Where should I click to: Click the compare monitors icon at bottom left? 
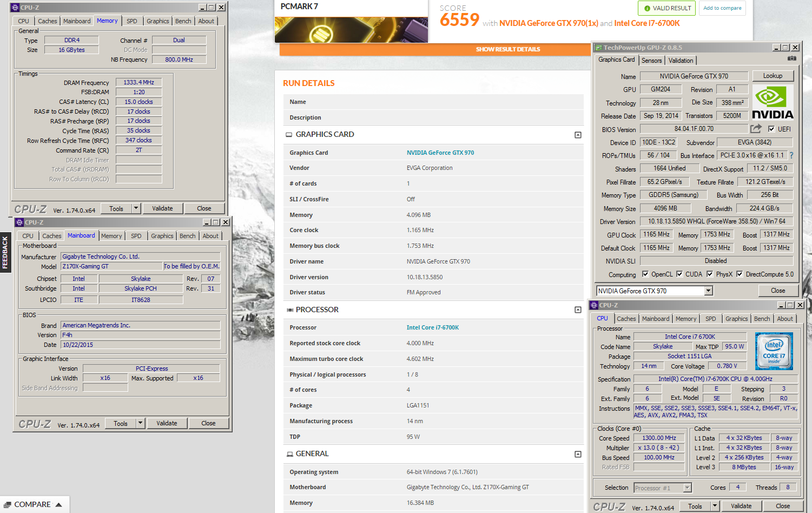[7, 504]
